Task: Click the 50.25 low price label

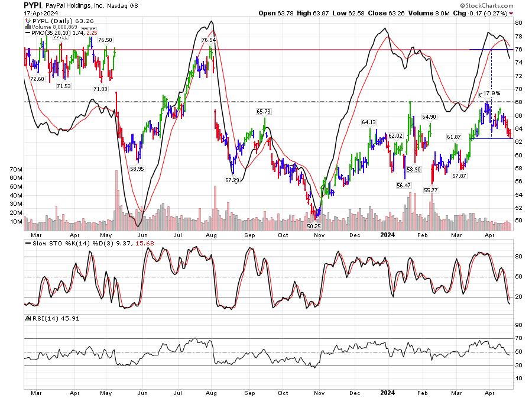Action: pos(314,226)
